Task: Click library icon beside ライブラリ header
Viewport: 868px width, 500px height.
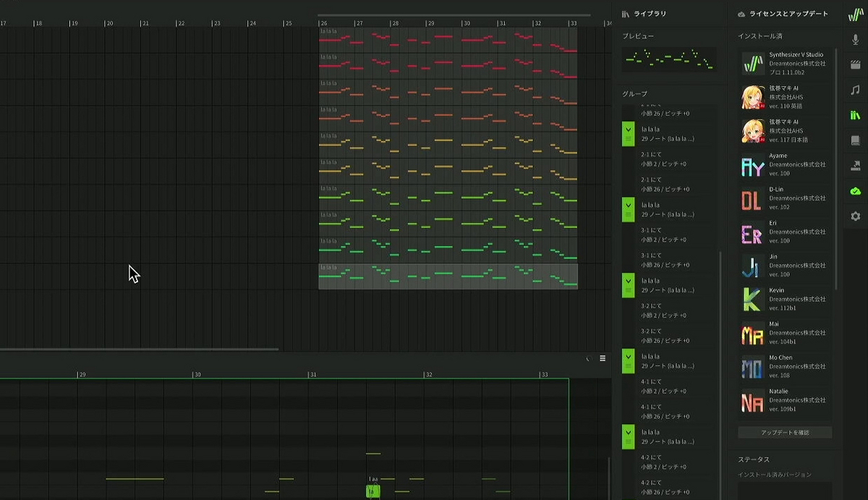Action: (x=626, y=14)
